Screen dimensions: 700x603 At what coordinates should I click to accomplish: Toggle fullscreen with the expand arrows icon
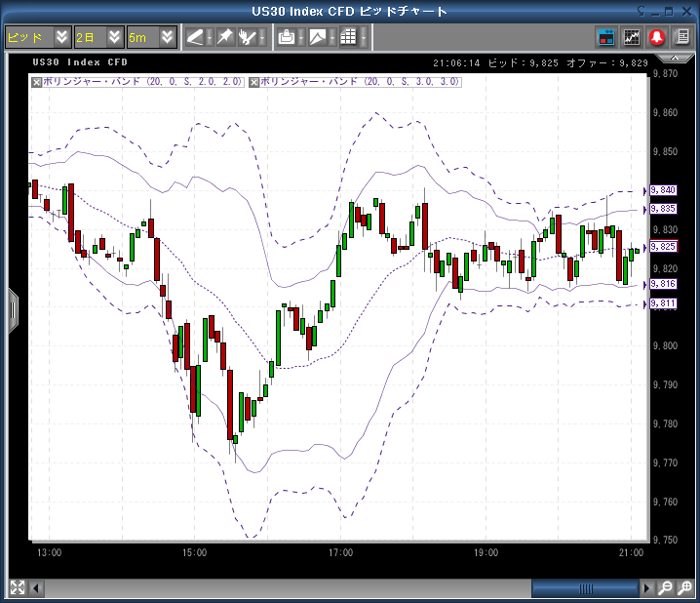click(17, 588)
